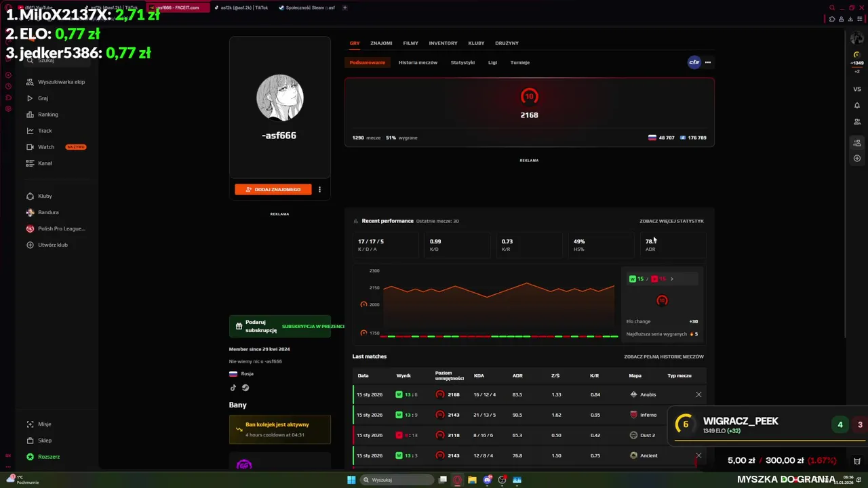Open Kanał in the sidebar
The image size is (868, 488).
39,163
